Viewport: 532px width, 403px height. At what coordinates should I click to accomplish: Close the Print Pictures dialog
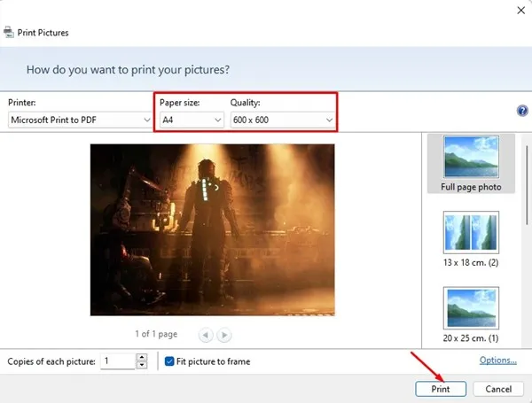pos(521,11)
